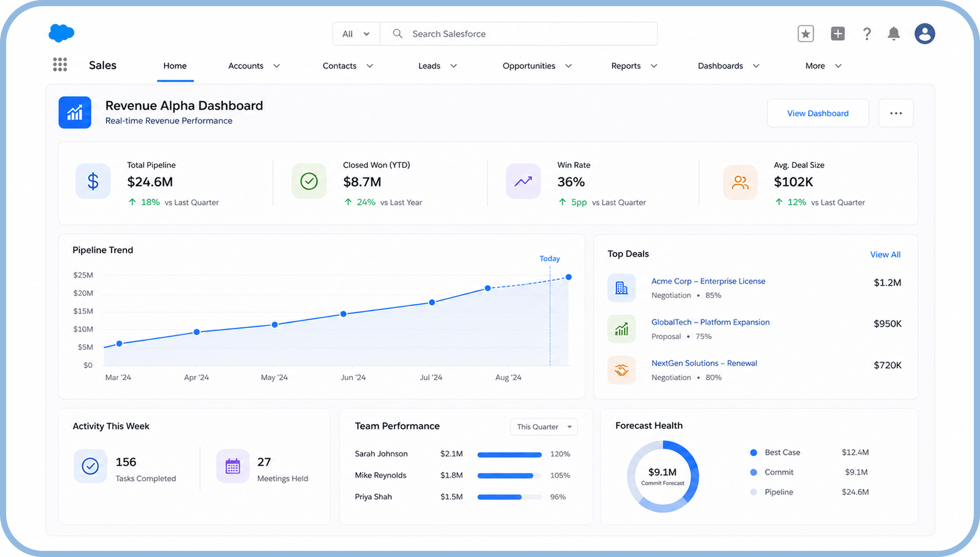
Task: Click the 36% Win Rate value
Action: pyautogui.click(x=571, y=182)
